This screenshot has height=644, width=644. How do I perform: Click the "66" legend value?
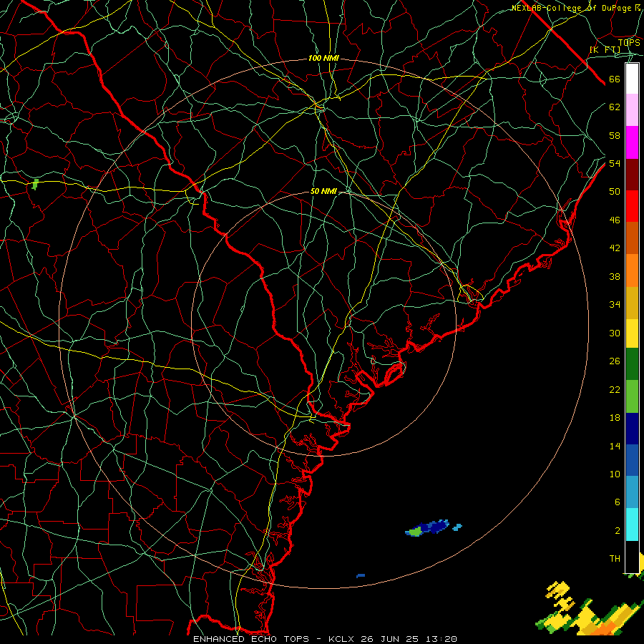(615, 79)
